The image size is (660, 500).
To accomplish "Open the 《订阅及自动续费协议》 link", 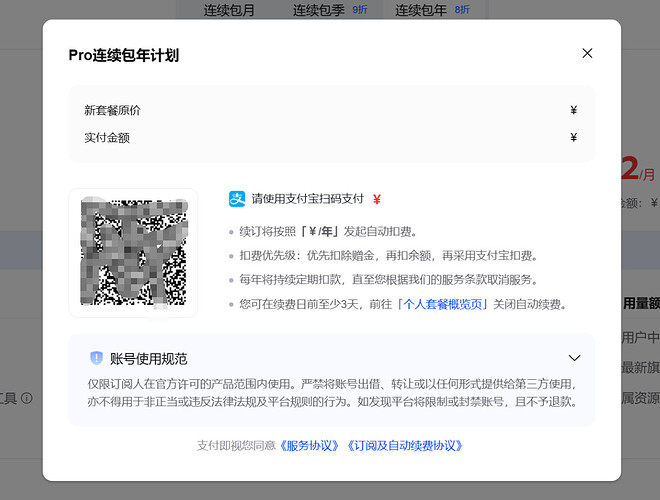I will [x=405, y=446].
